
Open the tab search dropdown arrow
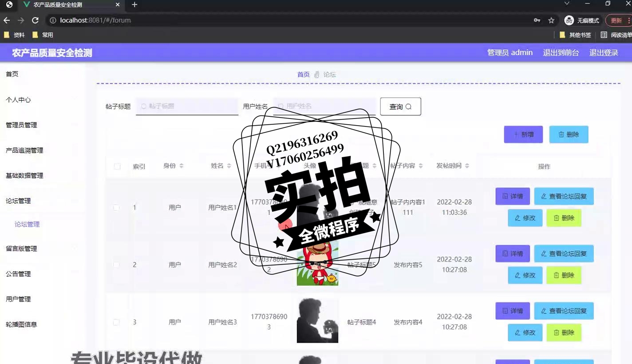click(x=567, y=4)
